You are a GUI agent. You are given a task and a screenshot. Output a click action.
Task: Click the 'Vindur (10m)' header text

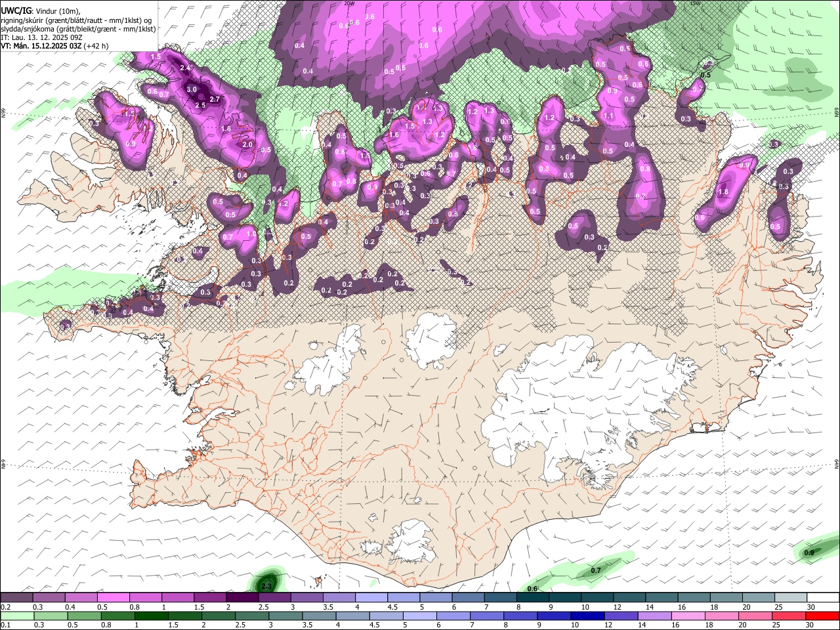click(x=56, y=11)
